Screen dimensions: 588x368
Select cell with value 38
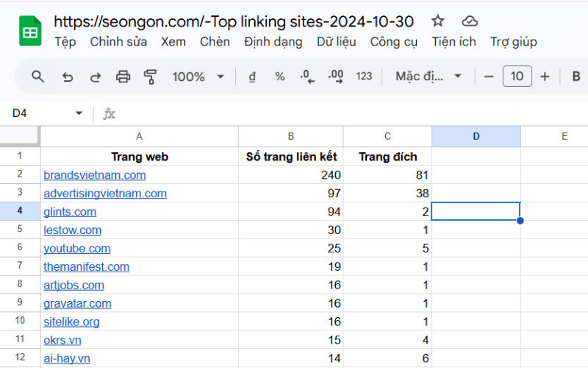coord(387,193)
